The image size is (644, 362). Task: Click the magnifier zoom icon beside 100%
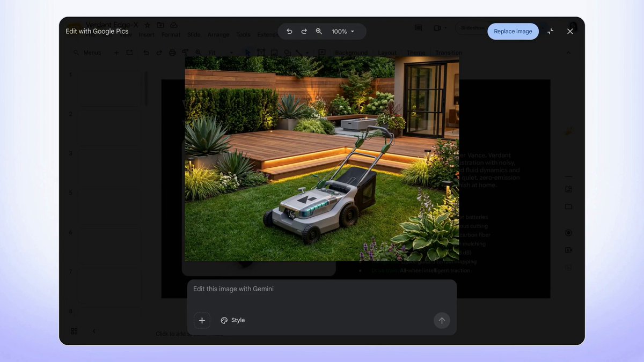pos(319,32)
